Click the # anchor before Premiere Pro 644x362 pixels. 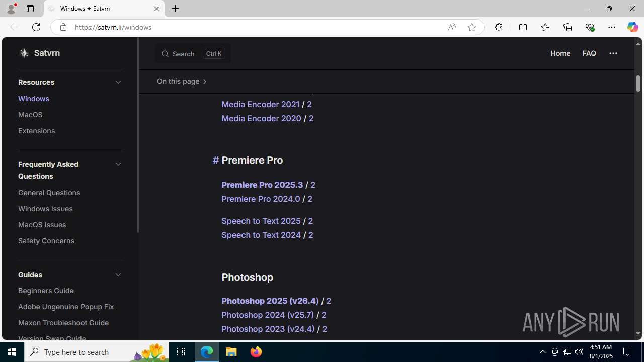(x=216, y=160)
